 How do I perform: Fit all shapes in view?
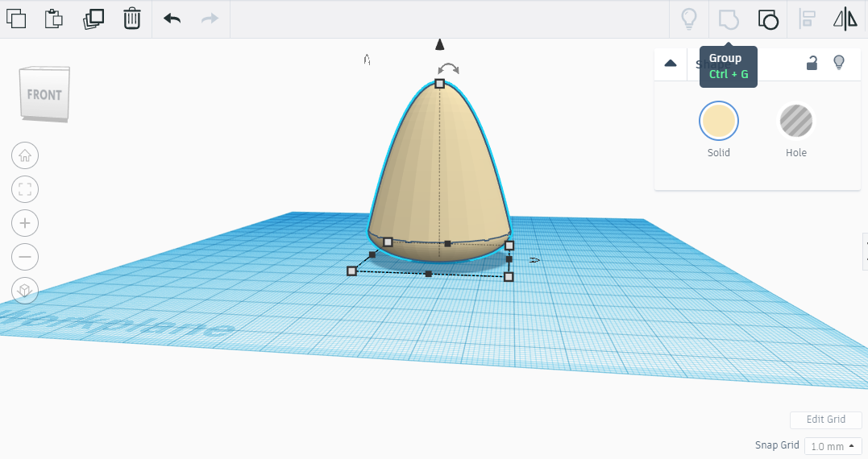pos(25,189)
